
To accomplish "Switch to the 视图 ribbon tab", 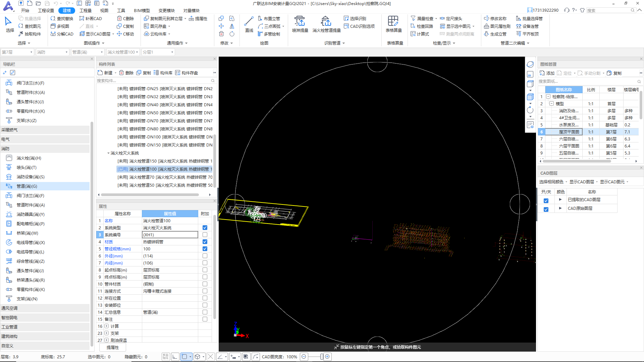I will [104, 10].
